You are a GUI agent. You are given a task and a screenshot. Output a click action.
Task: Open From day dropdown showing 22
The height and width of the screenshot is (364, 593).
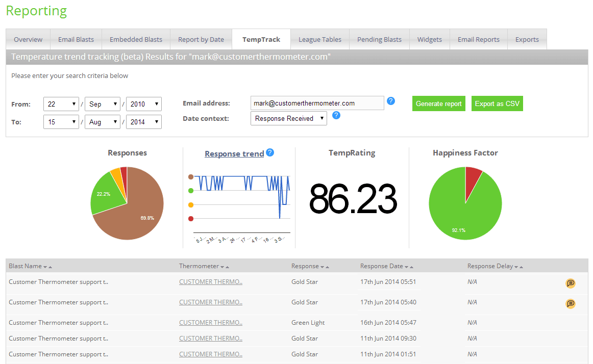click(x=61, y=104)
